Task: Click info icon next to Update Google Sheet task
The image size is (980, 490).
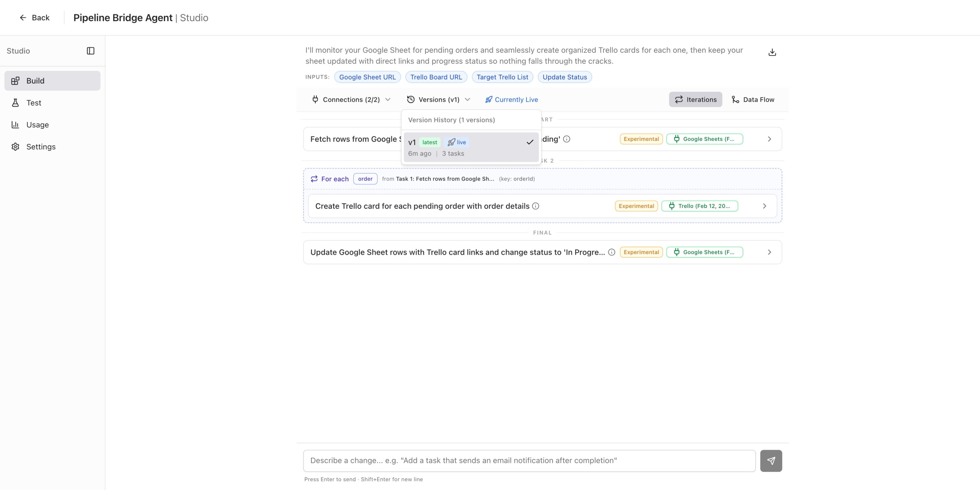Action: [611, 252]
